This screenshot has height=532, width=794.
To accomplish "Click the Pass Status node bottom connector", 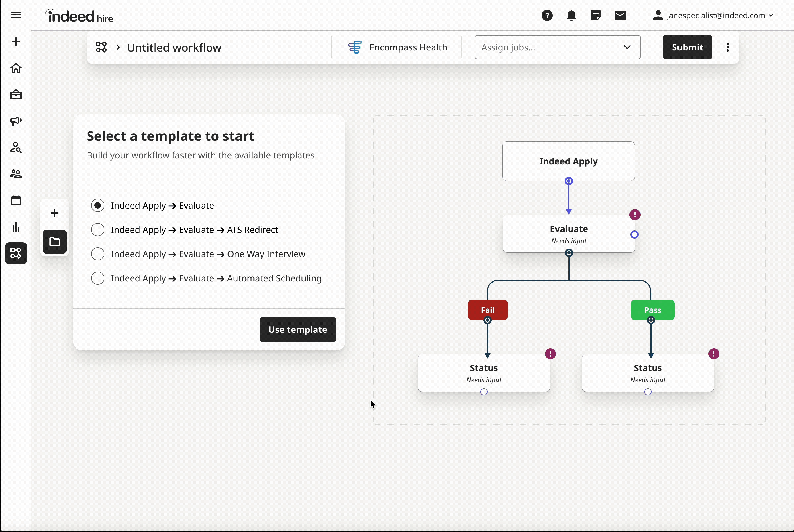I will pyautogui.click(x=648, y=392).
